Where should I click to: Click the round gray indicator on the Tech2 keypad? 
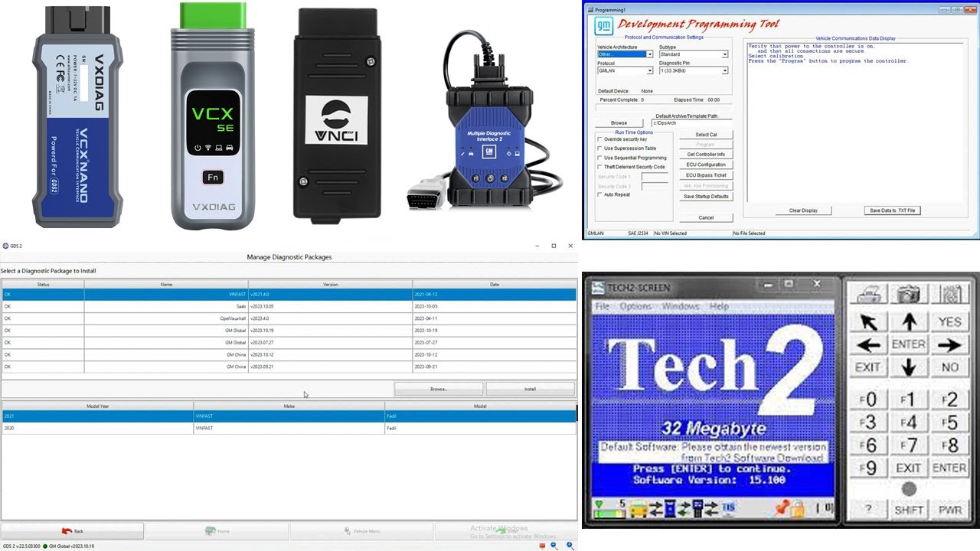(908, 488)
